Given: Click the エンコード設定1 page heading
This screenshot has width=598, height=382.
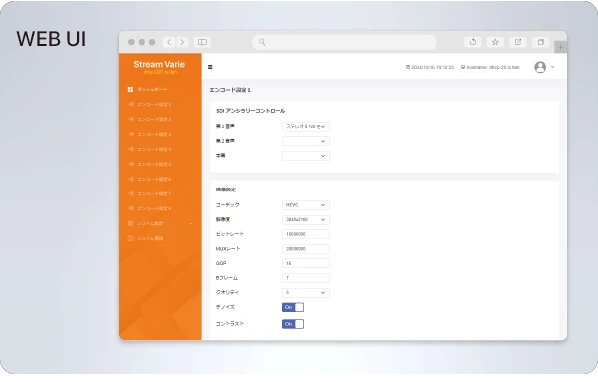Looking at the screenshot, I should [230, 90].
